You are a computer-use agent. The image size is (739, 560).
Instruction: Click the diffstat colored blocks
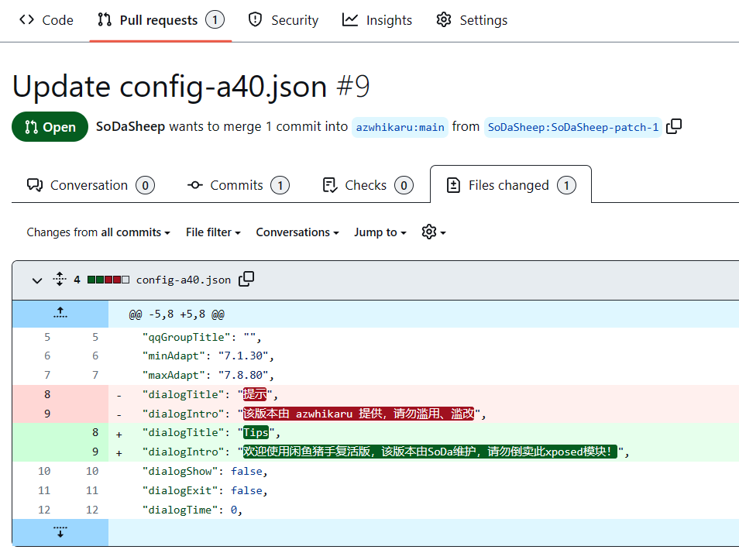108,280
